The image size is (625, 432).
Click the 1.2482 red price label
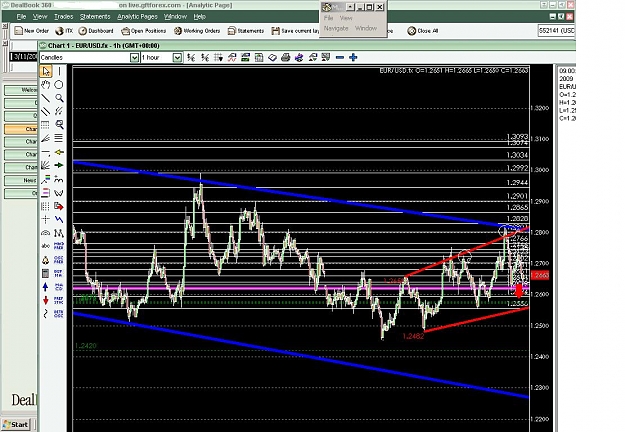click(413, 336)
